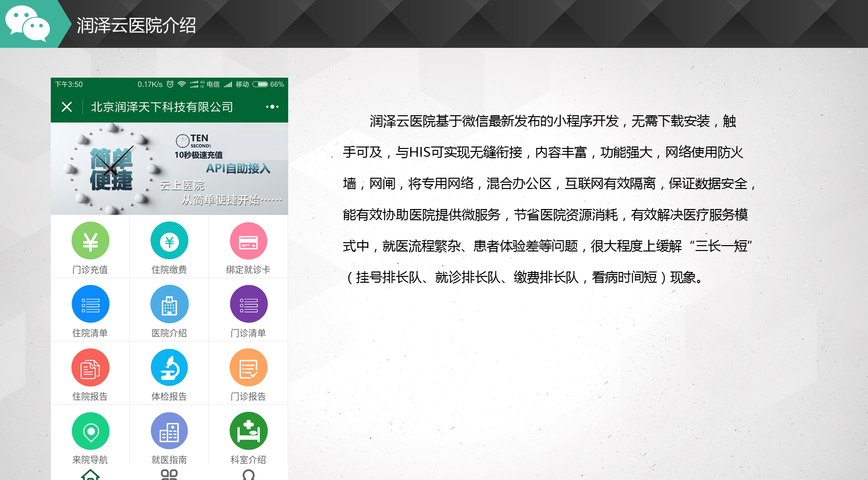Click the 0.17K/s network speed text
Image resolution: width=868 pixels, height=480 pixels.
(x=150, y=84)
